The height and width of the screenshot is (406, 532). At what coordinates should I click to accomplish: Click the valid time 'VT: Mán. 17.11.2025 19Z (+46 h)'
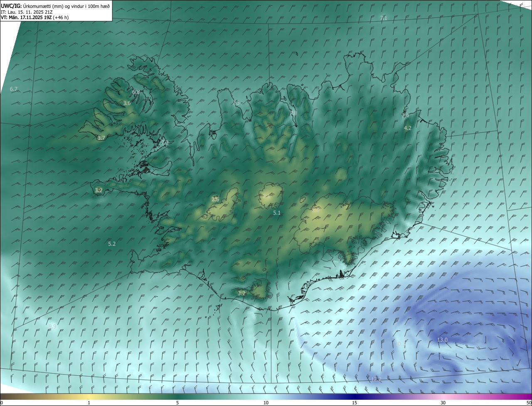tap(34, 17)
